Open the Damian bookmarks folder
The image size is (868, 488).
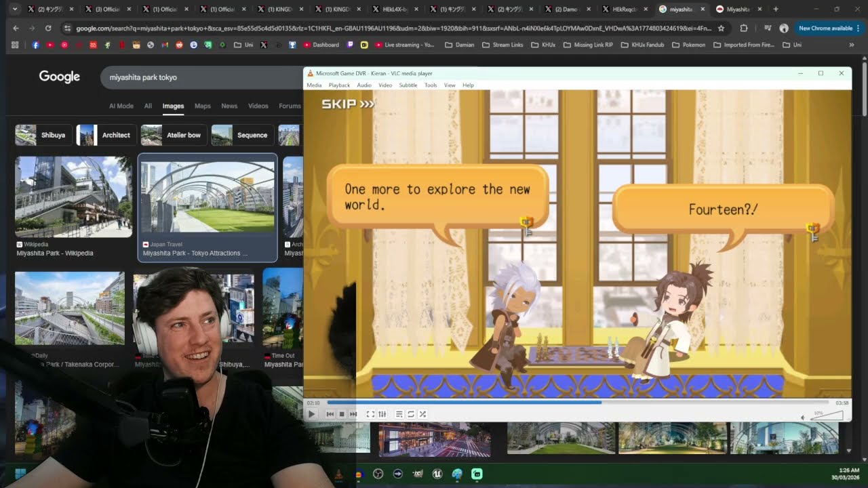point(459,45)
